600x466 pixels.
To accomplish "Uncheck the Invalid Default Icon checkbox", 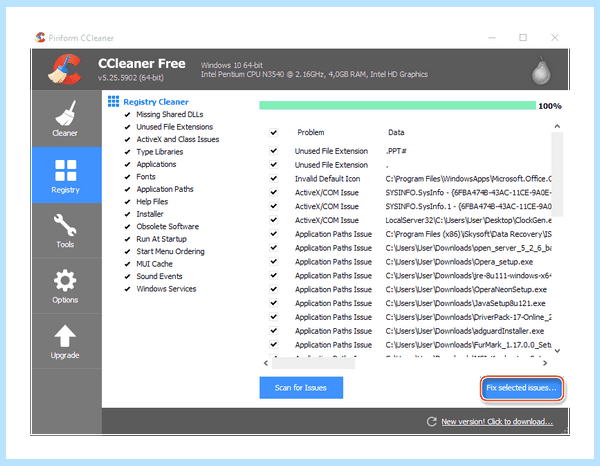I will click(x=274, y=178).
